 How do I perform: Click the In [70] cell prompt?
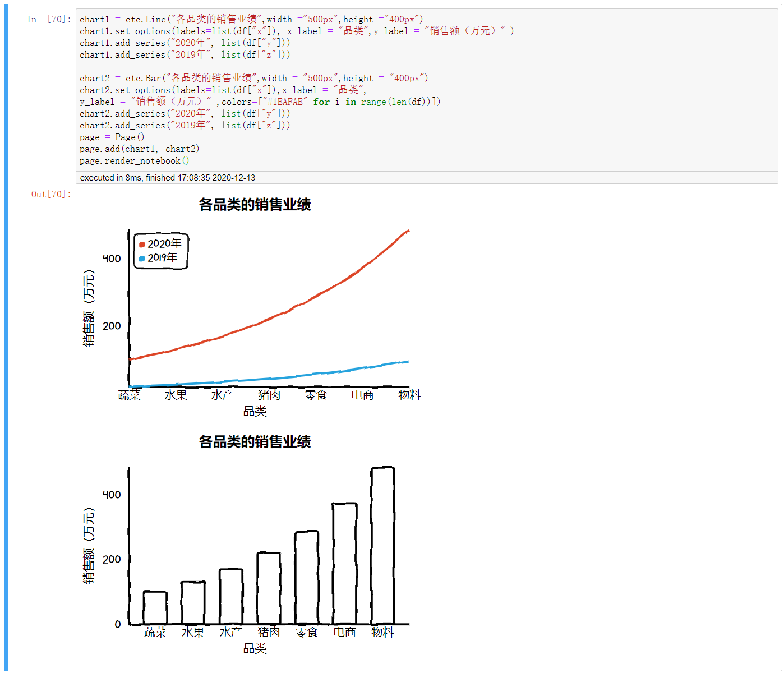pos(49,19)
